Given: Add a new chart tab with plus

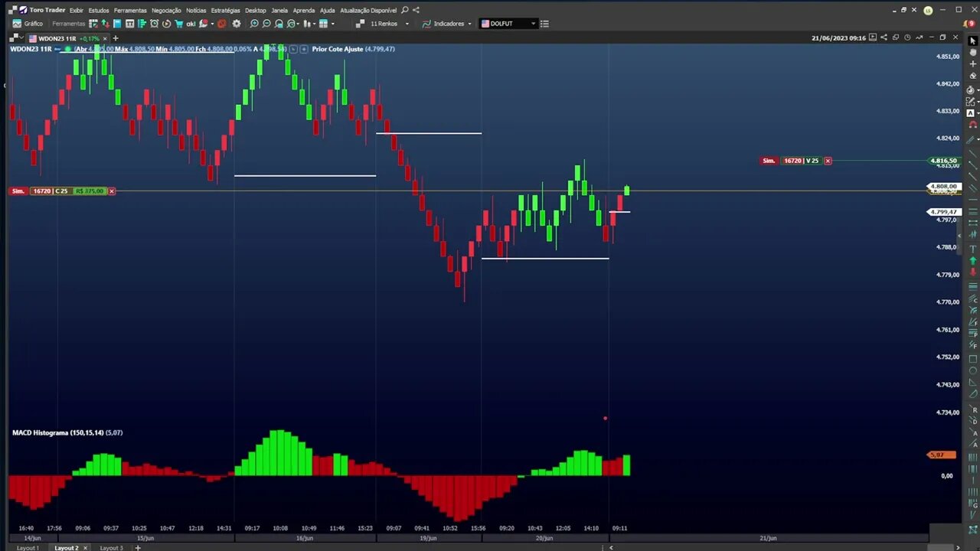Looking at the screenshot, I should 116,38.
